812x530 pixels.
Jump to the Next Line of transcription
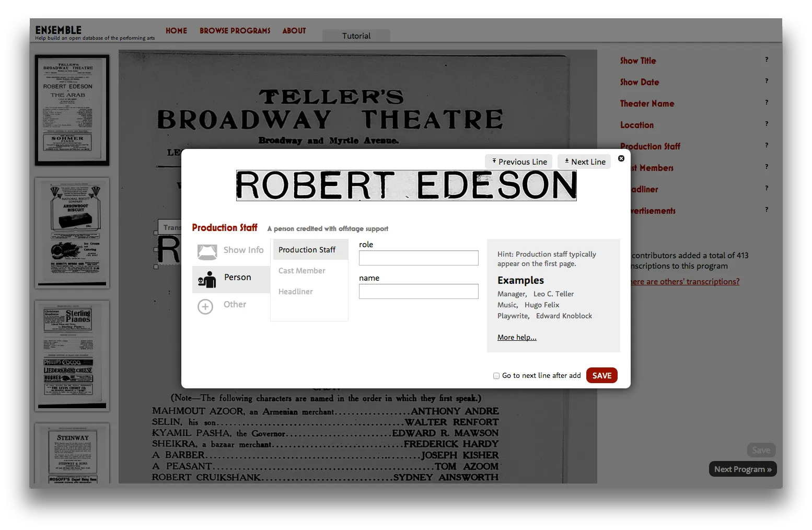(584, 162)
